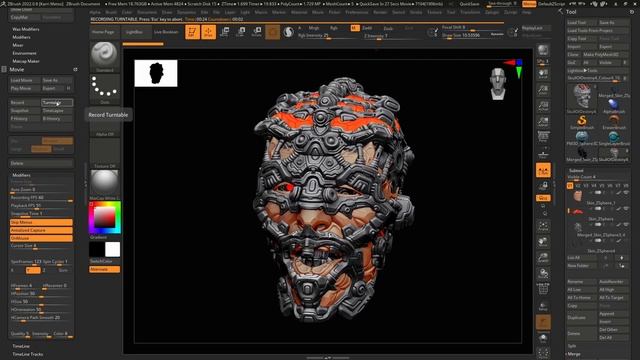
Task: Click the Scroll icon in right shelf
Action: 543,74
